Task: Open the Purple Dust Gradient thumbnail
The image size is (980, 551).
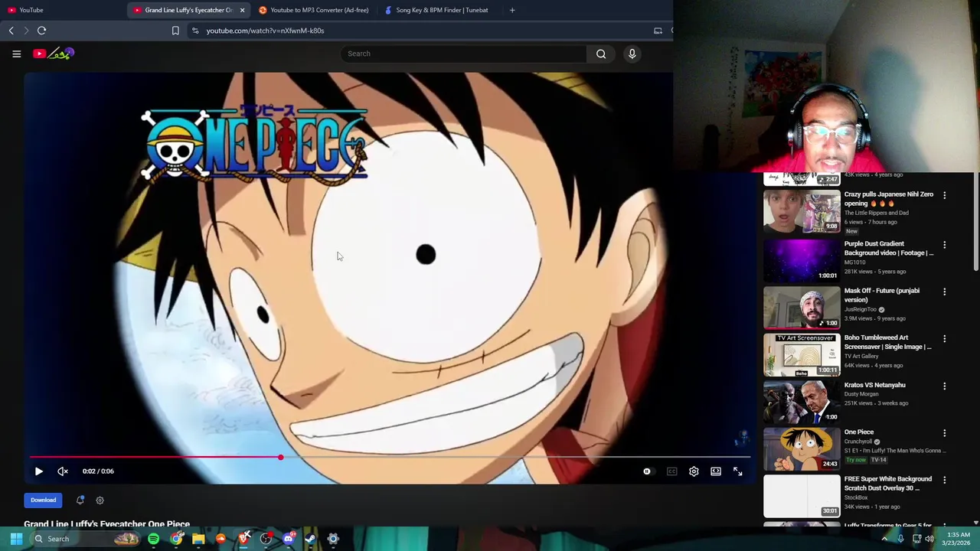Action: pyautogui.click(x=802, y=259)
